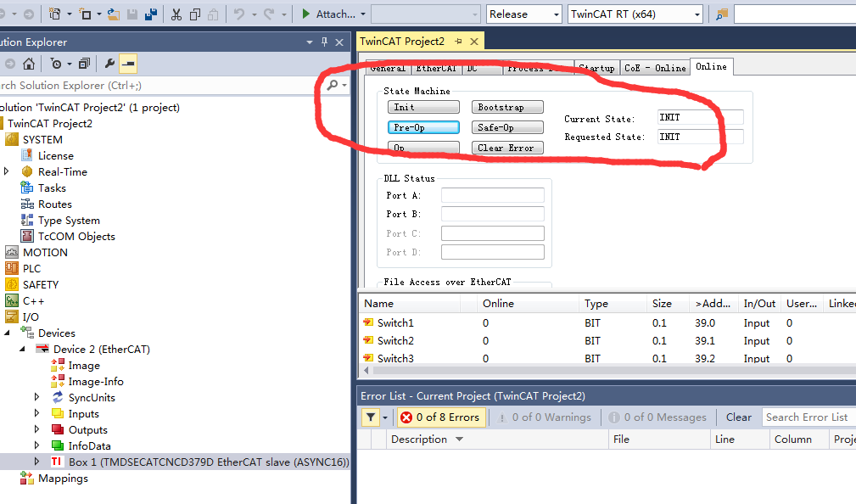Image resolution: width=856 pixels, height=504 pixels.
Task: Click the Clear Error button
Action: 507,148
